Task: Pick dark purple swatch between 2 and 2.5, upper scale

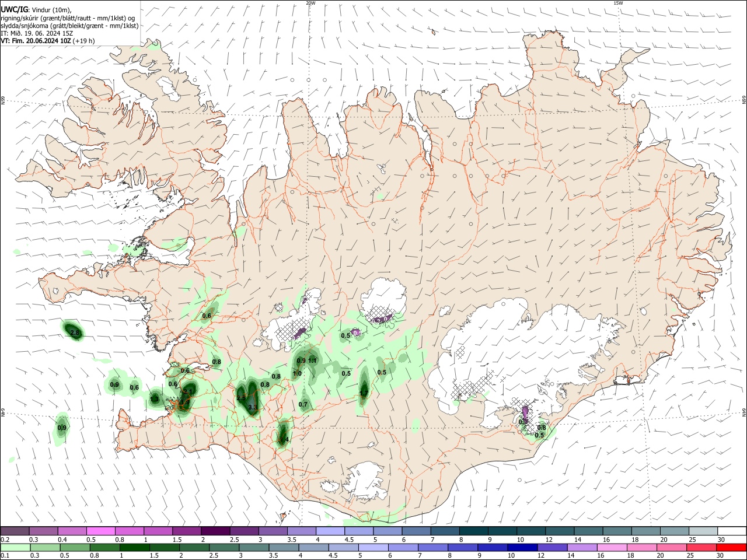Action: (x=215, y=531)
